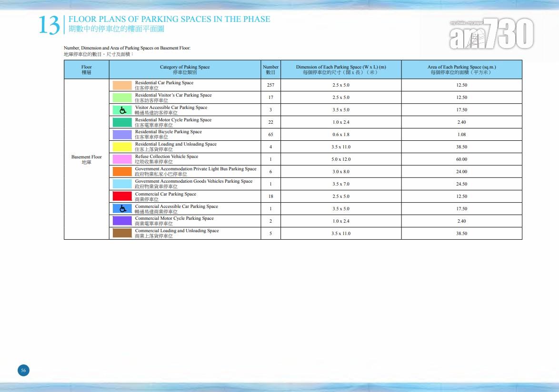Viewport: 559px width, 392px height.
Task: Click the Number column header
Action: (270, 69)
